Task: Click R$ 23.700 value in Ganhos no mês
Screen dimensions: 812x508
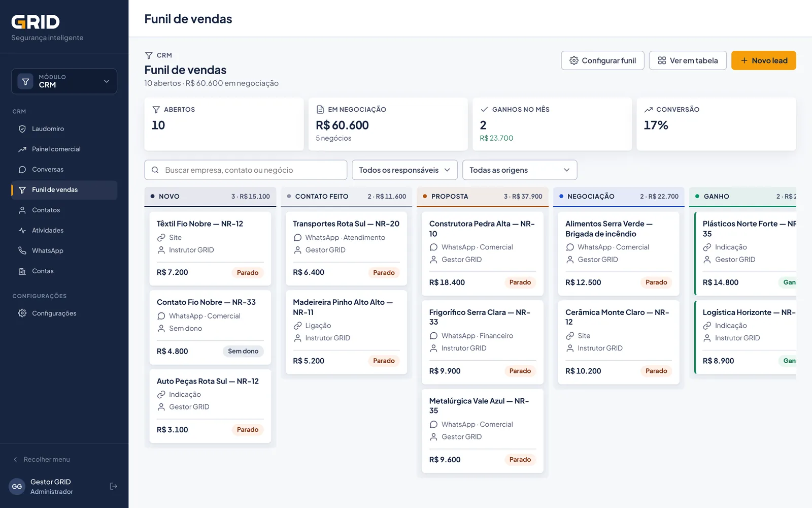Action: tap(496, 138)
